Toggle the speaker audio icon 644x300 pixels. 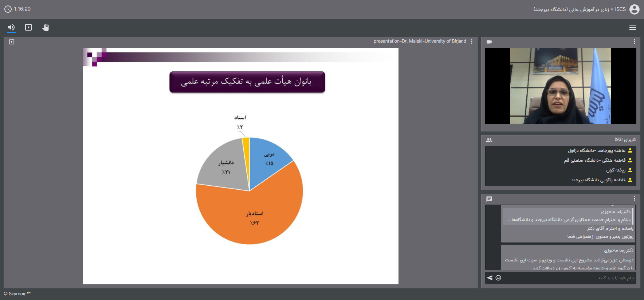click(x=11, y=28)
